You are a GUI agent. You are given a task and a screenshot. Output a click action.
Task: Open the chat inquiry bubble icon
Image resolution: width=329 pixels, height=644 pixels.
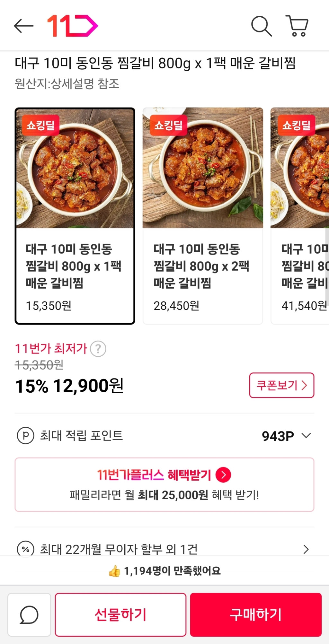coord(29,614)
